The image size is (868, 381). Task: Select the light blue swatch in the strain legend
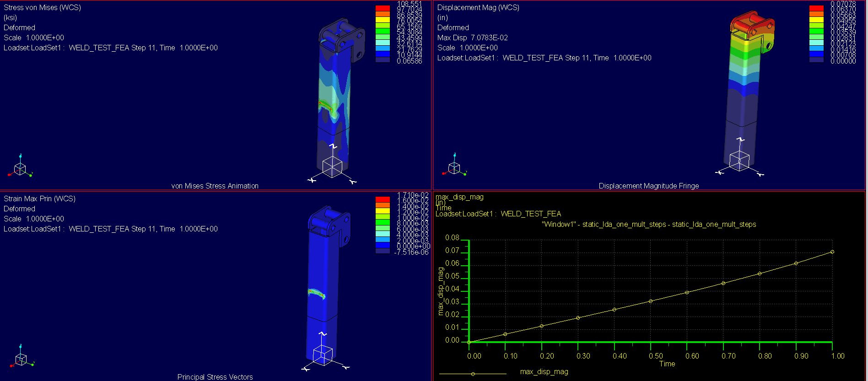[x=383, y=239]
